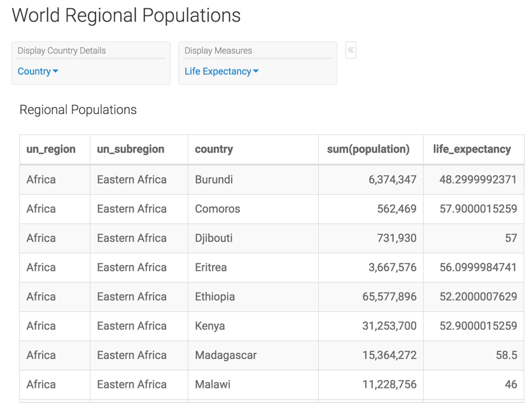Select the Eritrea country cell
Image resolution: width=532 pixels, height=403 pixels.
click(x=211, y=267)
